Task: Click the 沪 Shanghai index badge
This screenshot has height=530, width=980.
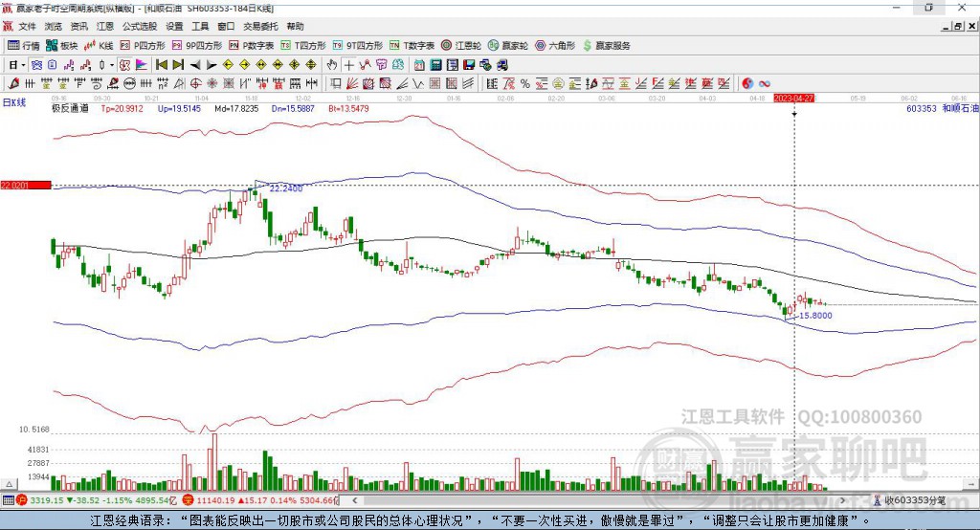Action: [x=22, y=500]
